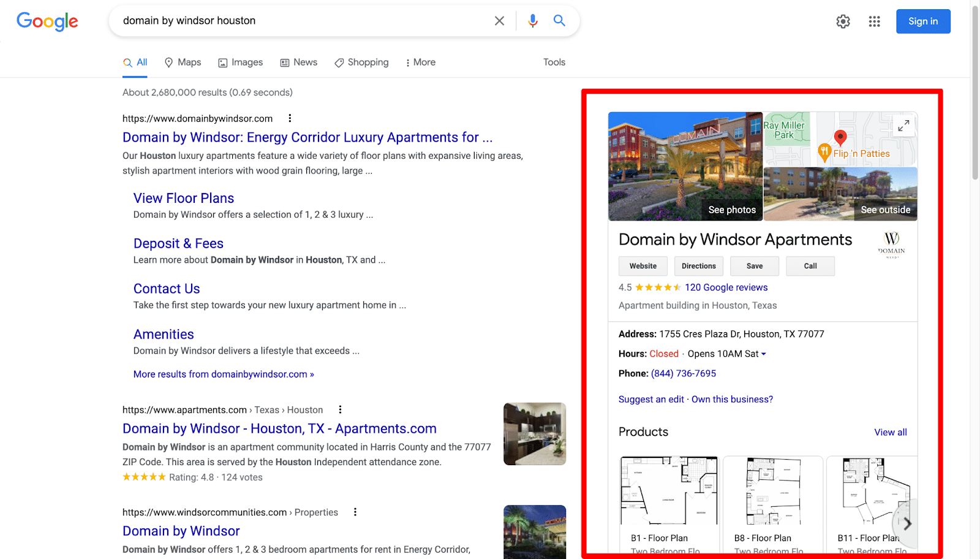Click the Google logo
The width and height of the screenshot is (980, 559).
coord(47,21)
